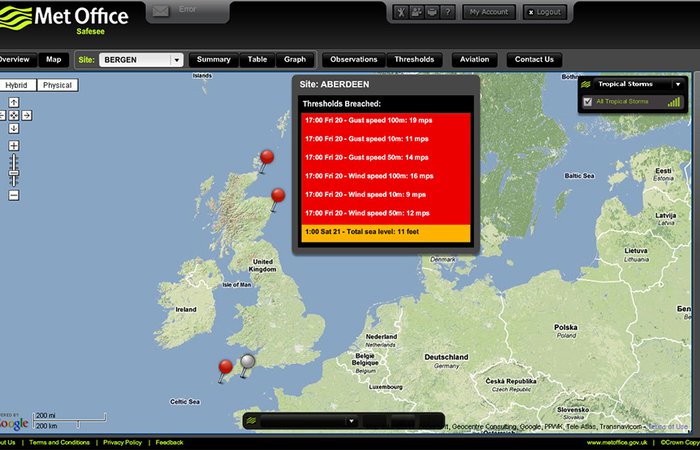The image size is (700, 450).
Task: Pan the map down with arrow button
Action: (14, 129)
